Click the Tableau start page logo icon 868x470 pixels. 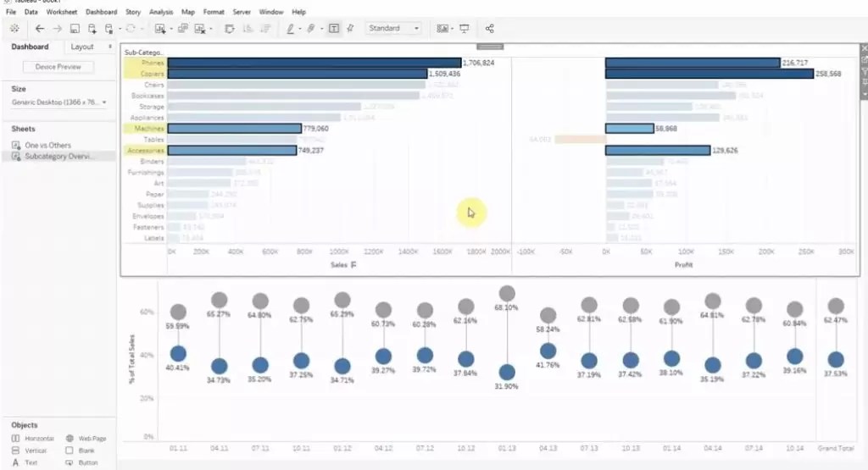14,28
